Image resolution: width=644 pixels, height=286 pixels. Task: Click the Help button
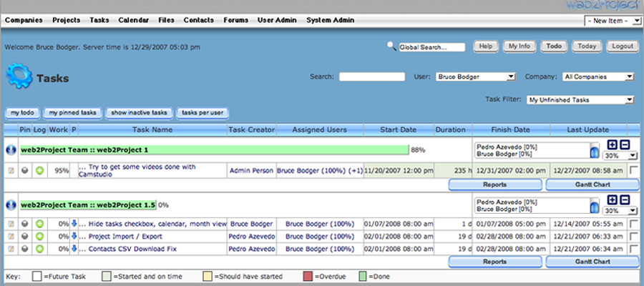486,46
